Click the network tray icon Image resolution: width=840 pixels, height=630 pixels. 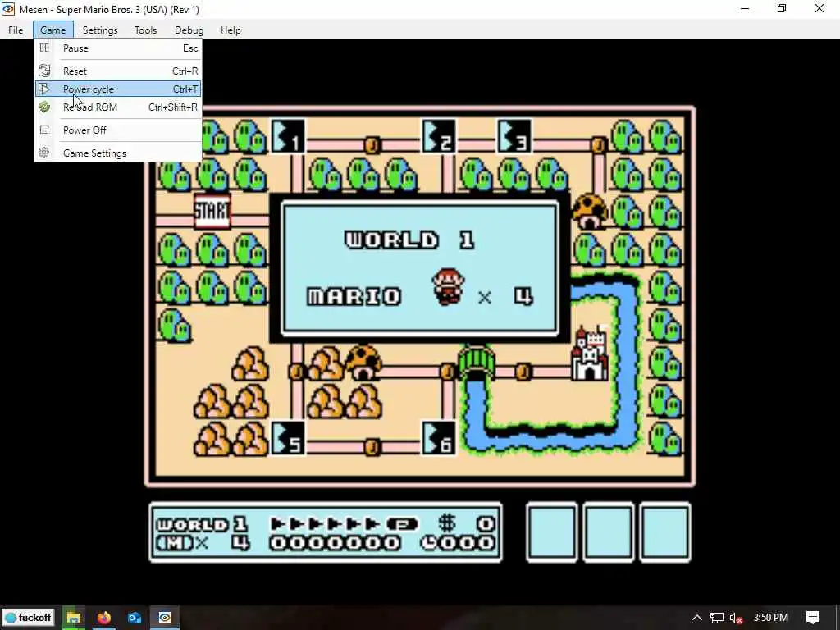click(x=717, y=618)
